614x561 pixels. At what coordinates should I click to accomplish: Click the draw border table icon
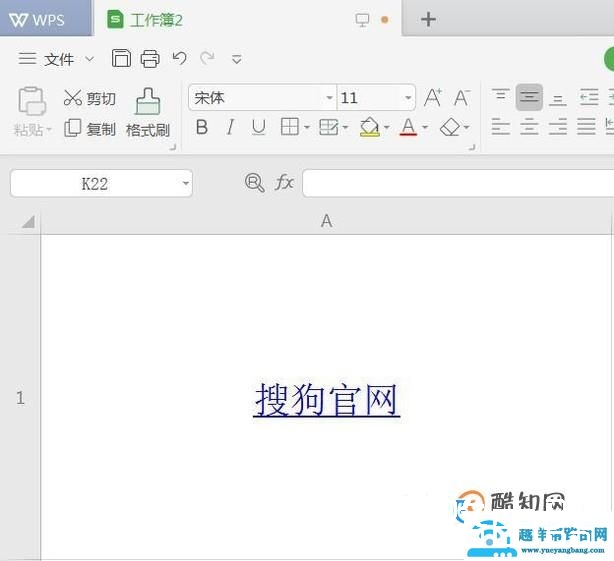pyautogui.click(x=328, y=127)
